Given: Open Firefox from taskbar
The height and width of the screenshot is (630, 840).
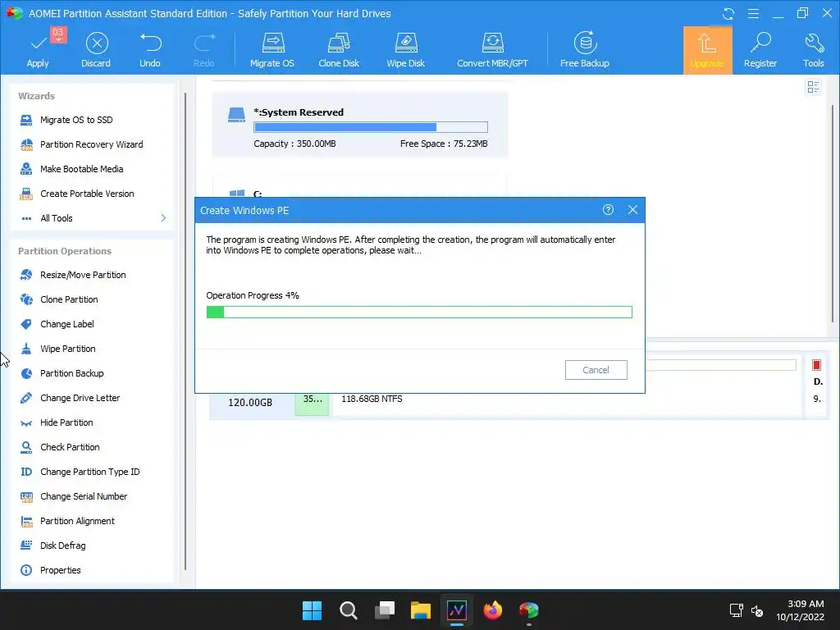Looking at the screenshot, I should 493,610.
